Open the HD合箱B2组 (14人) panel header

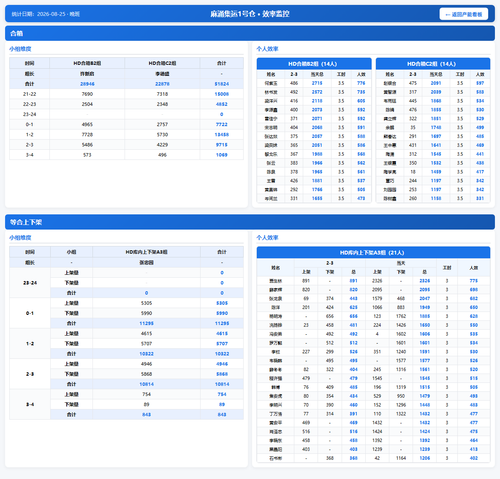click(314, 64)
